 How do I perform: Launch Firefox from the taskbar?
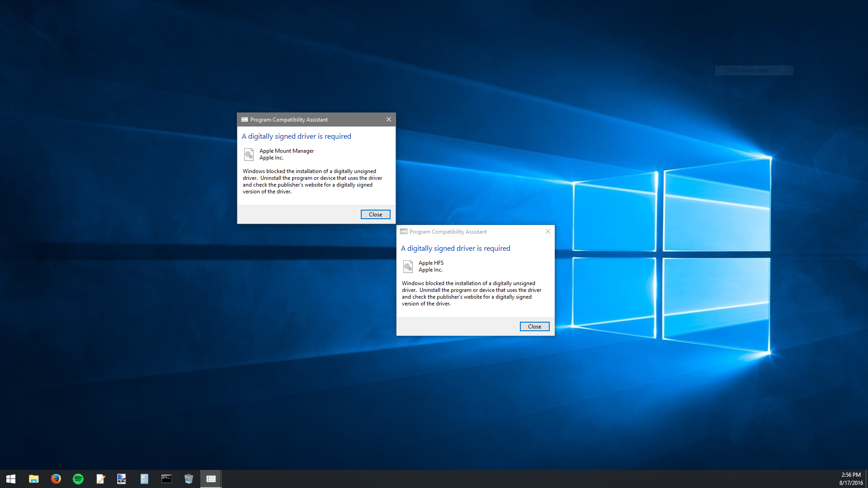56,479
